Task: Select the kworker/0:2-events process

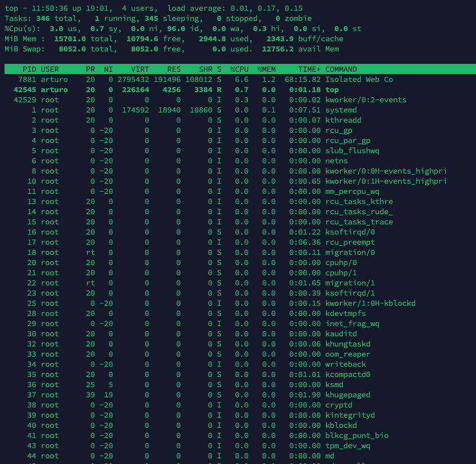Action: [366, 100]
